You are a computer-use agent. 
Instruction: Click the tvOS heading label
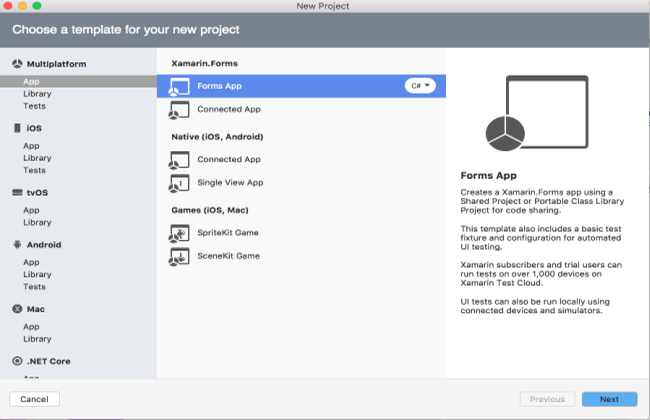tap(37, 192)
